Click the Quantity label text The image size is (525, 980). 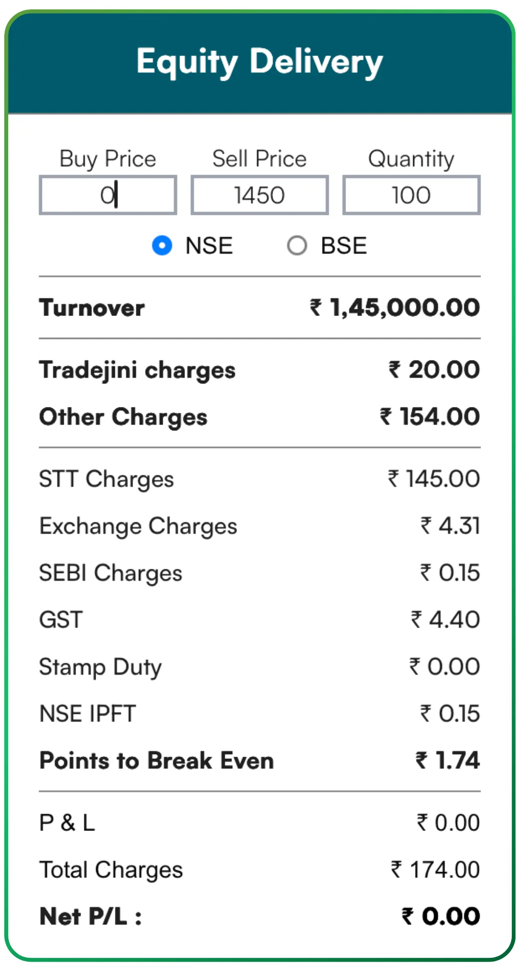click(x=411, y=159)
